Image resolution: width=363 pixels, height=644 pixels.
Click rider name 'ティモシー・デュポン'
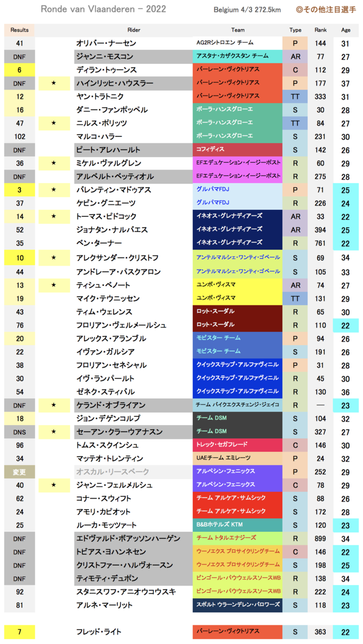(x=107, y=579)
